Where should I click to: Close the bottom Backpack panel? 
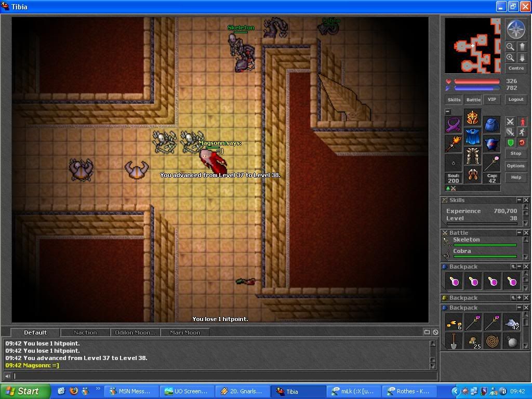526,308
